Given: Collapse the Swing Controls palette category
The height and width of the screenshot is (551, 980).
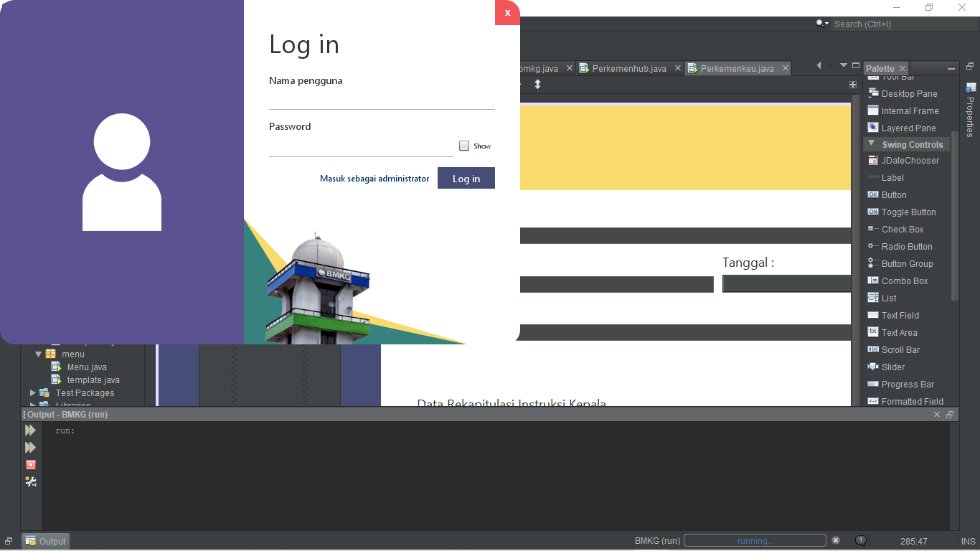Looking at the screenshot, I should (x=872, y=144).
